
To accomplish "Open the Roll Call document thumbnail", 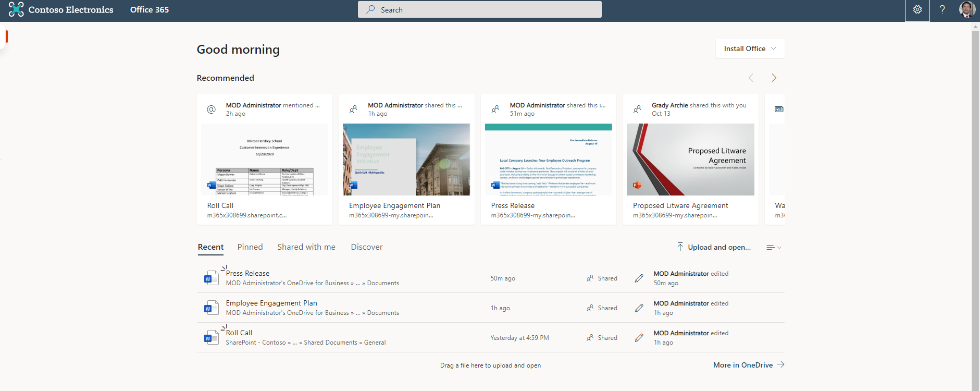I will click(265, 160).
